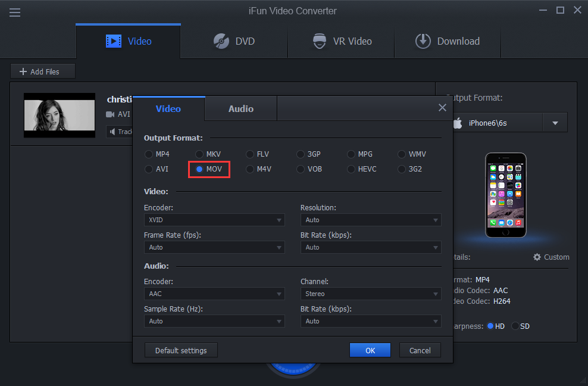The width and height of the screenshot is (588, 386).
Task: Click the Custom settings link
Action: [x=551, y=257]
